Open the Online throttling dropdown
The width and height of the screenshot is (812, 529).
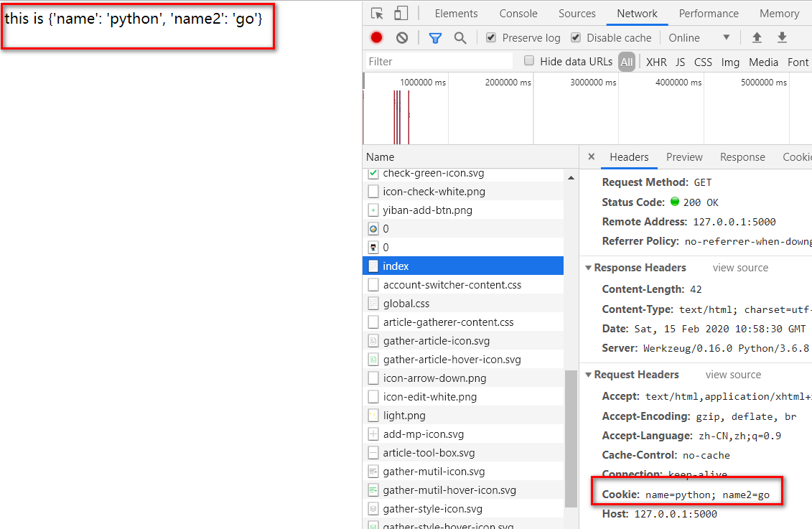click(x=699, y=38)
